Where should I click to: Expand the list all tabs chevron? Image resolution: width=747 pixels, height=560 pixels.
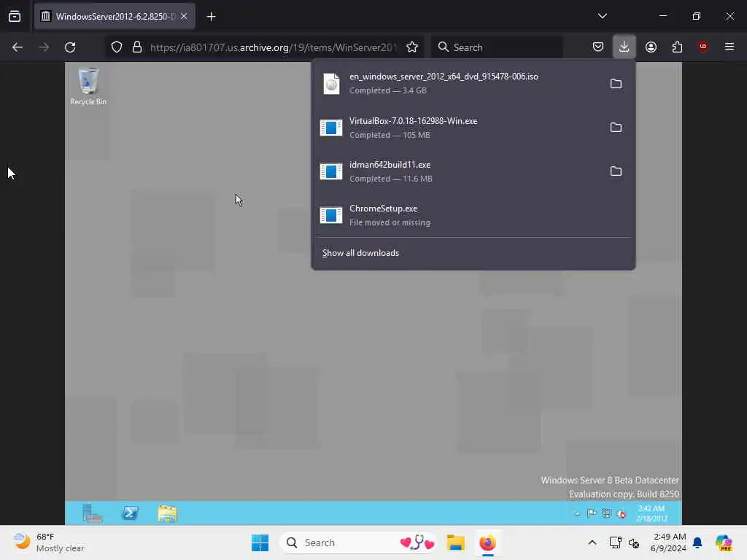tap(602, 16)
